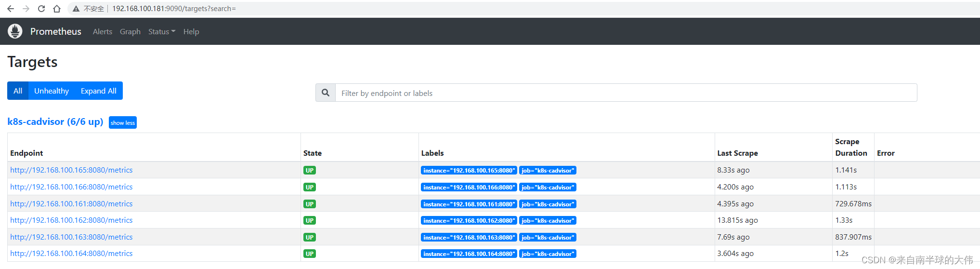Image resolution: width=980 pixels, height=269 pixels.
Task: Click instance="192.168.100.163:8080" label badge
Action: 469,237
